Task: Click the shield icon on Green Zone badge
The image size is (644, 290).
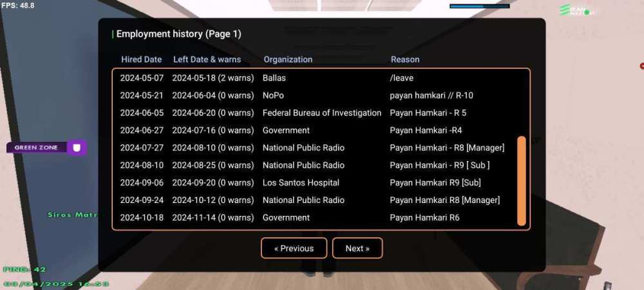Action: coord(77,148)
